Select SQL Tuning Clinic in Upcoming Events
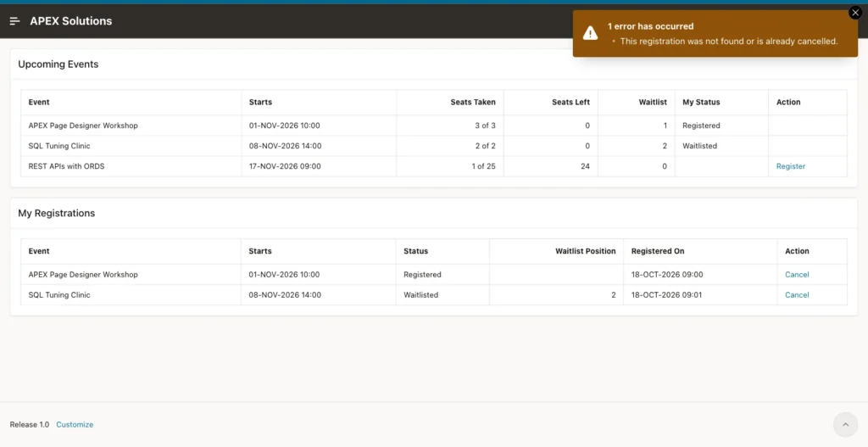This screenshot has height=447, width=868. click(59, 146)
